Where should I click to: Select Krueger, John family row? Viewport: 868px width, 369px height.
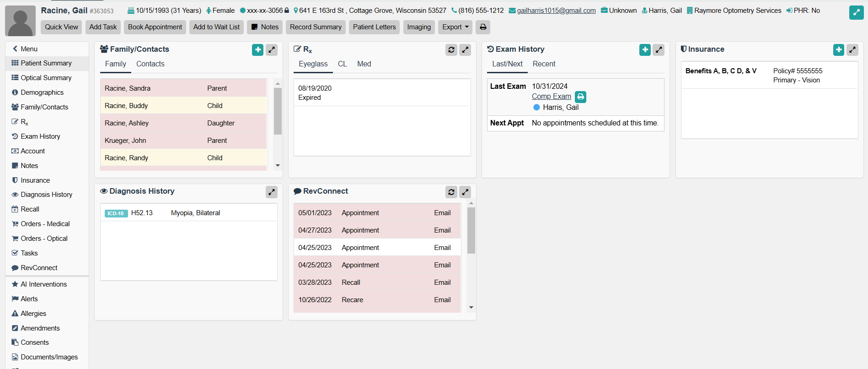click(x=183, y=141)
